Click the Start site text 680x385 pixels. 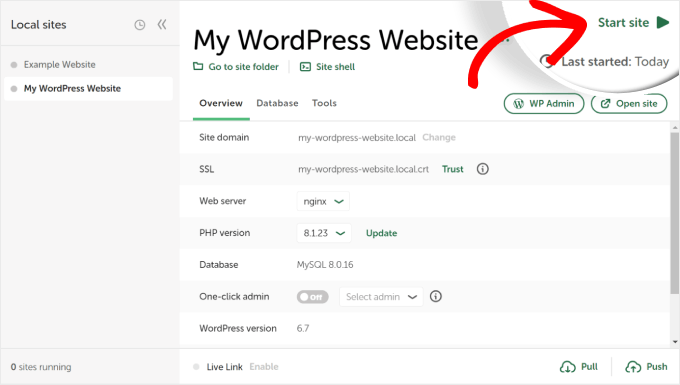pos(623,23)
